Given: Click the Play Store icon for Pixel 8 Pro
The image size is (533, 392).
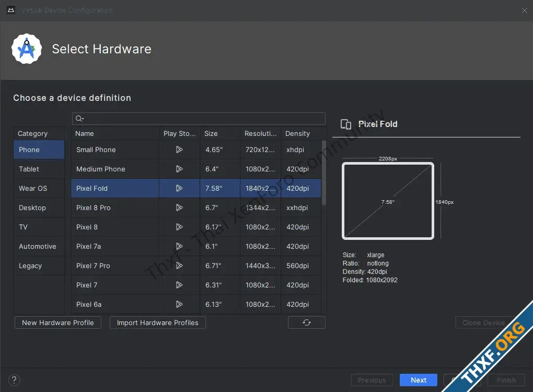Looking at the screenshot, I should (x=179, y=207).
